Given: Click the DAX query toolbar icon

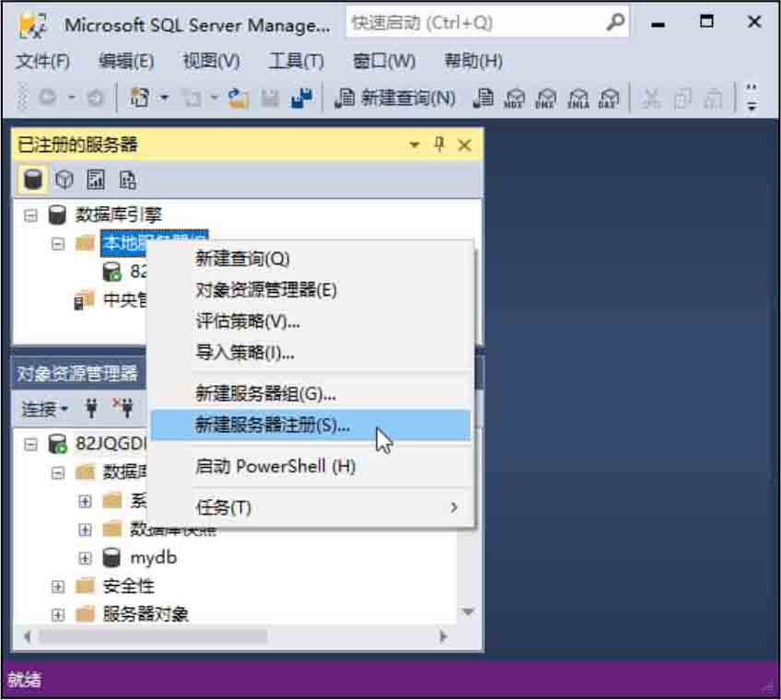Looking at the screenshot, I should point(609,98).
